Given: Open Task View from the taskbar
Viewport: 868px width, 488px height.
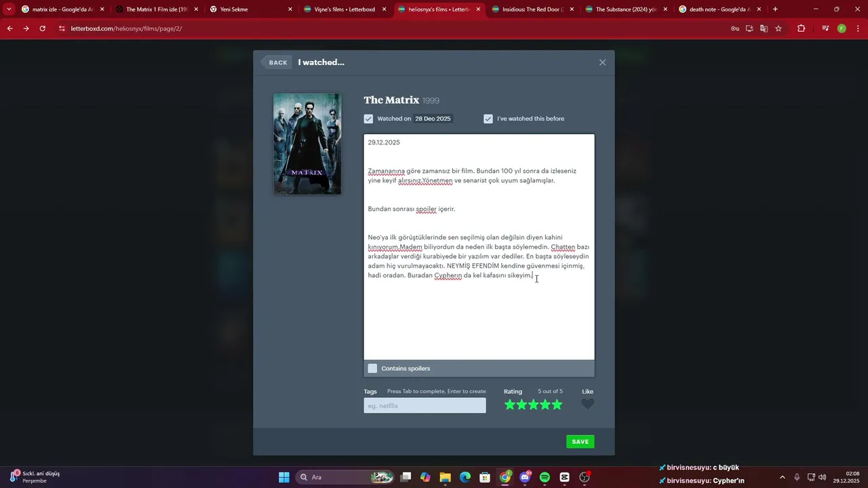Looking at the screenshot, I should pos(406,477).
